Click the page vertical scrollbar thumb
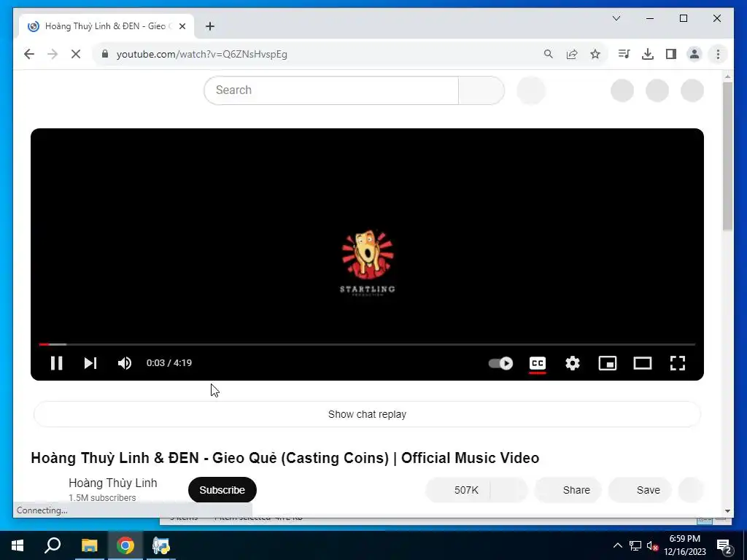The image size is (747, 560). 727,156
